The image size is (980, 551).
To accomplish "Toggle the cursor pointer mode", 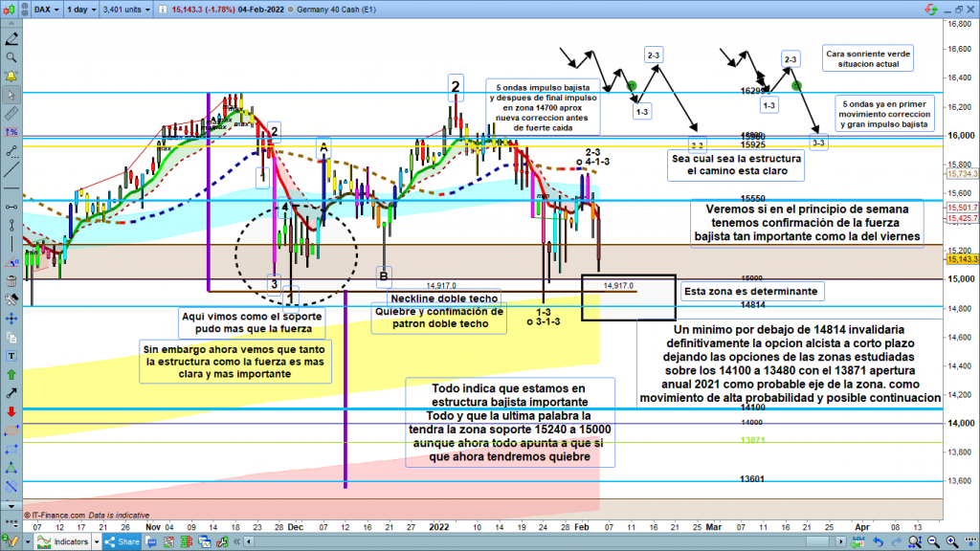I will [x=11, y=95].
